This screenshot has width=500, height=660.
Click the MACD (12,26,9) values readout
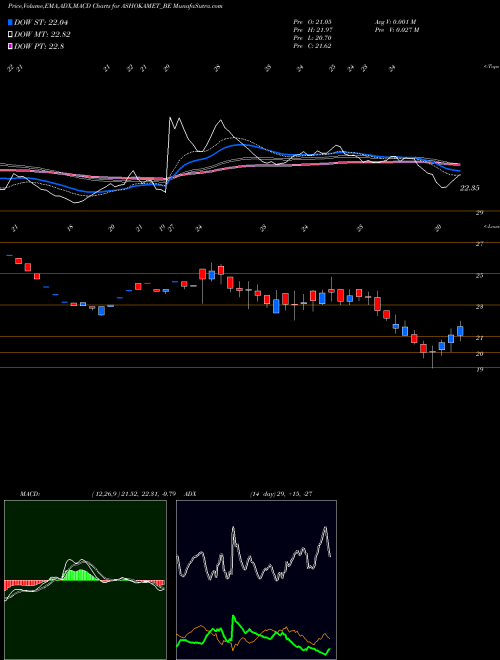coord(136,494)
